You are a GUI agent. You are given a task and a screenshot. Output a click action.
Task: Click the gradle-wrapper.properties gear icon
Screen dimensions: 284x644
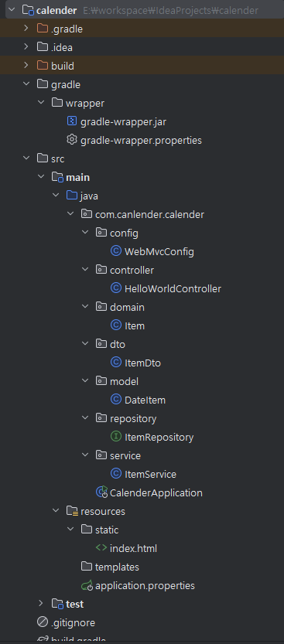coord(71,140)
